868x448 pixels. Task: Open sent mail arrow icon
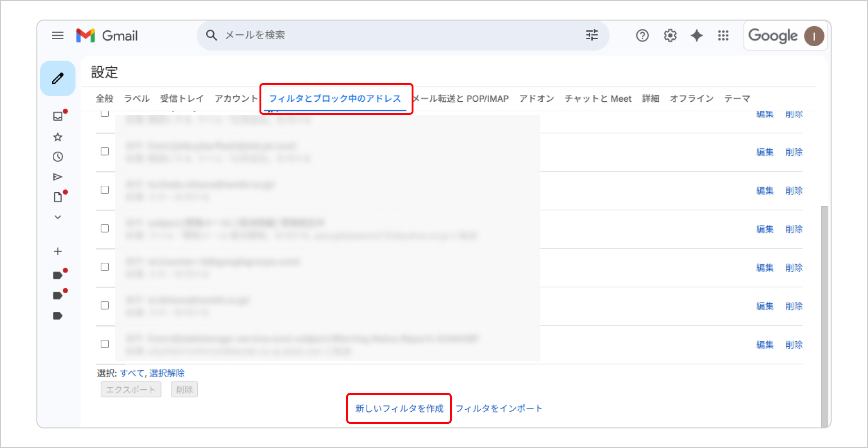pyautogui.click(x=58, y=177)
